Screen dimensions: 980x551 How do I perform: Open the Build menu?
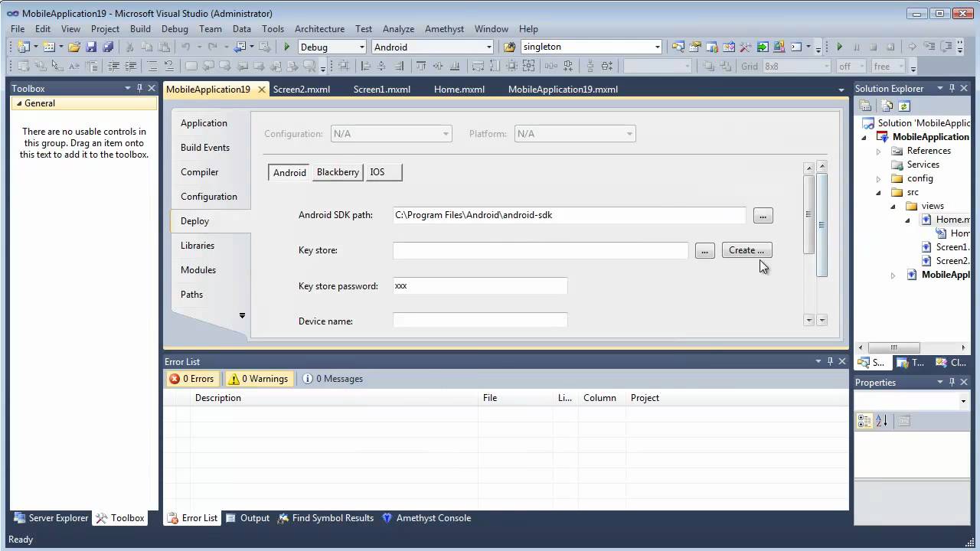pyautogui.click(x=140, y=29)
